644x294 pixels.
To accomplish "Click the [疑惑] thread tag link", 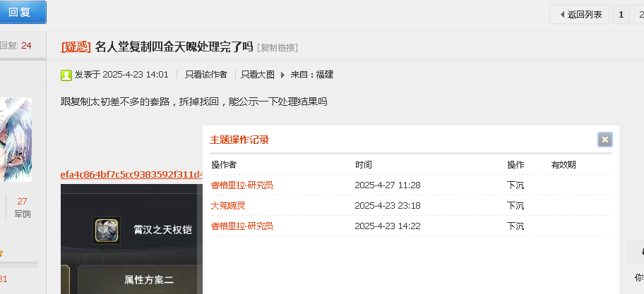I will (76, 47).
